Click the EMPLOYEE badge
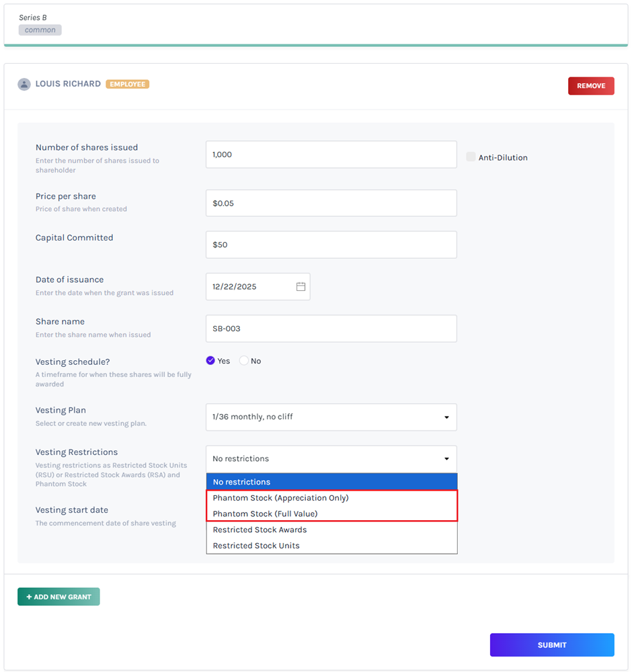 [127, 83]
